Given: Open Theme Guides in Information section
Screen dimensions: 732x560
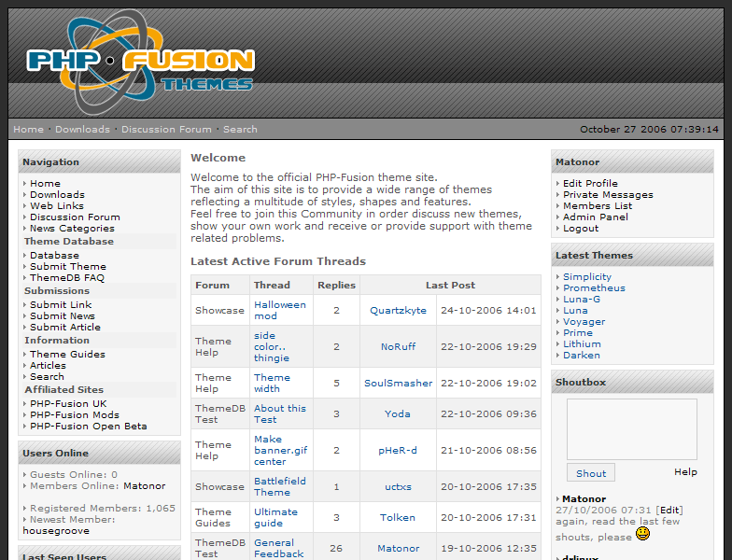Looking at the screenshot, I should [x=67, y=355].
